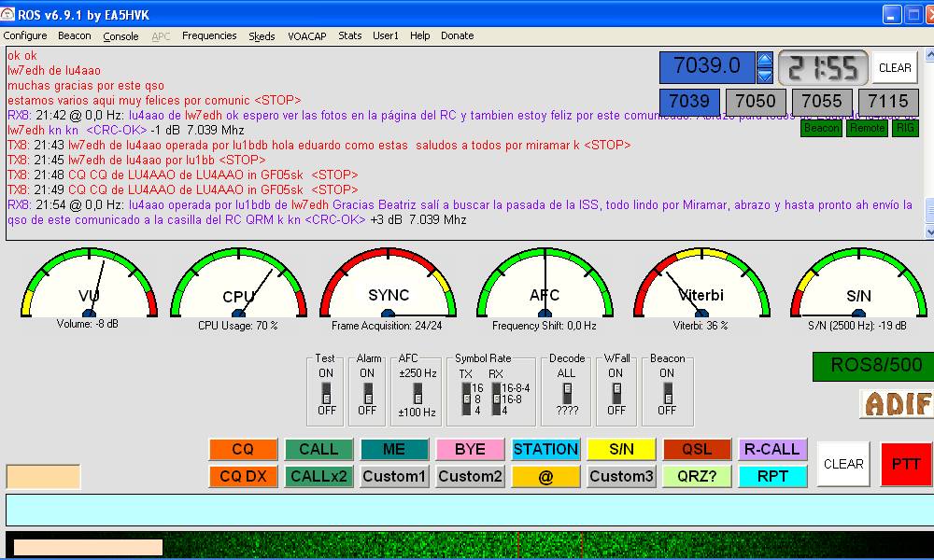Open the VOACAP menu
Viewport: 934px width, 560px height.
point(306,35)
